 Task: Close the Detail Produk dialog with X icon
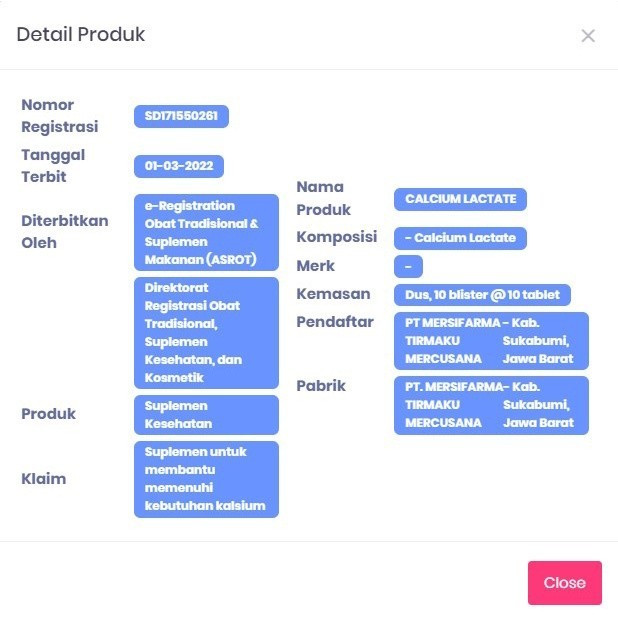pyautogui.click(x=588, y=36)
